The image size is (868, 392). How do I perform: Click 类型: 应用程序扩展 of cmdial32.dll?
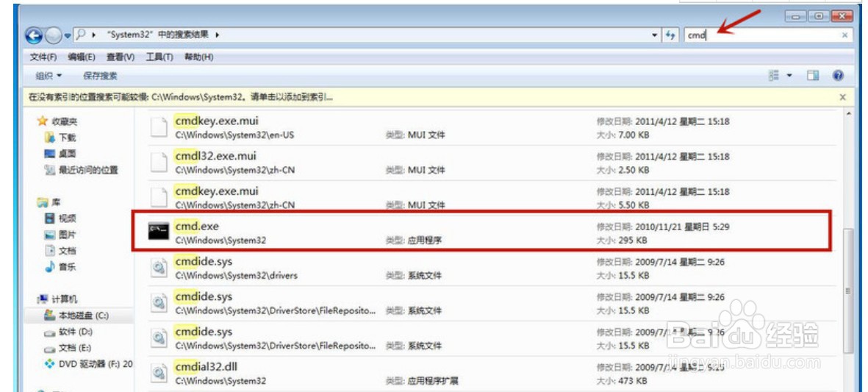pyautogui.click(x=422, y=381)
